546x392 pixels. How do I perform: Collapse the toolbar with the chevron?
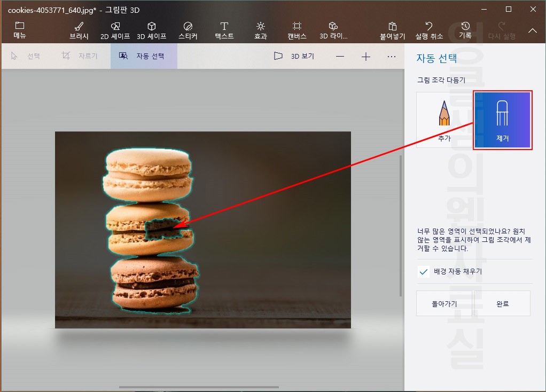532,30
